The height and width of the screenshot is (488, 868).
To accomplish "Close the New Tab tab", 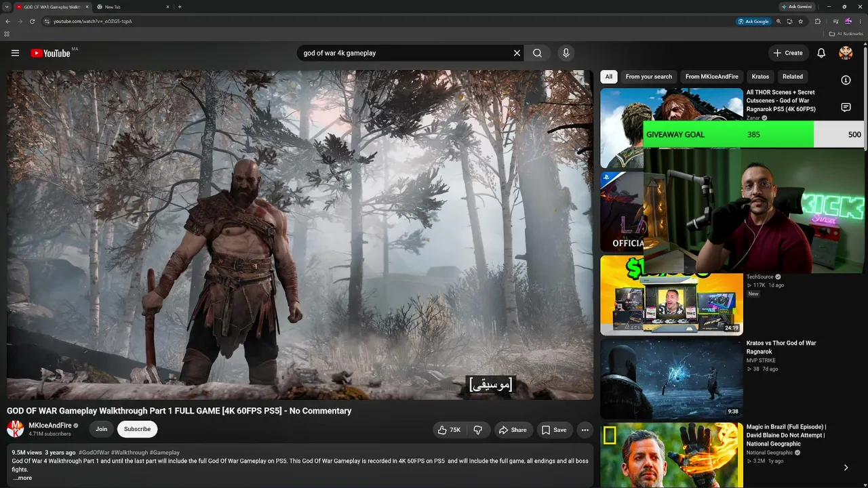I will tap(168, 7).
